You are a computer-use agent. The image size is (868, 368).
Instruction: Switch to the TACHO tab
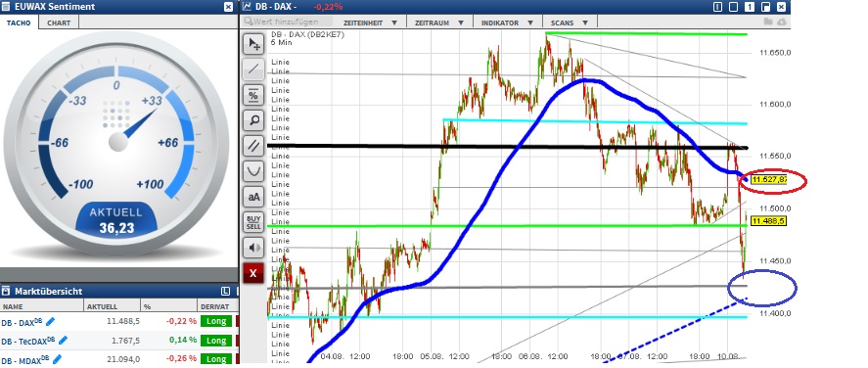(19, 23)
